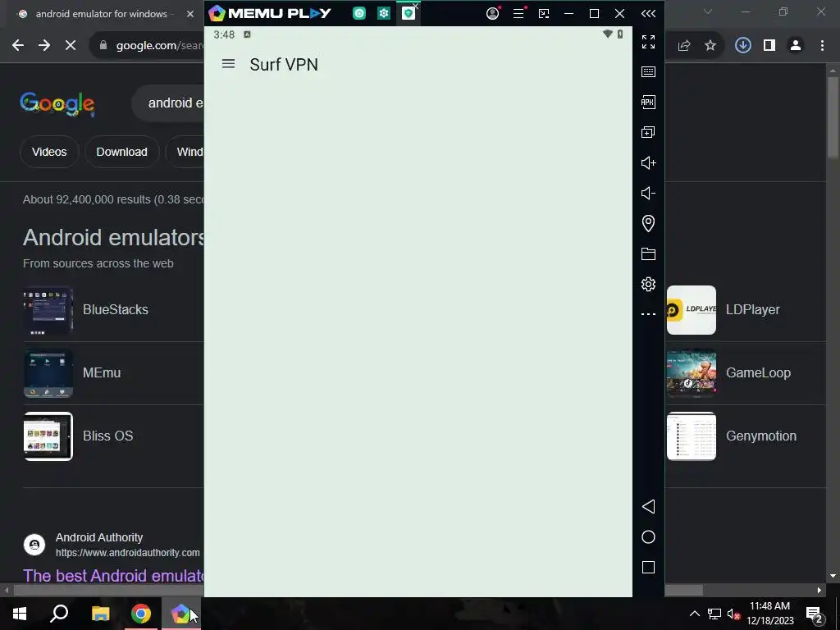
Task: Open Chrome three-dot menu
Action: click(x=822, y=46)
